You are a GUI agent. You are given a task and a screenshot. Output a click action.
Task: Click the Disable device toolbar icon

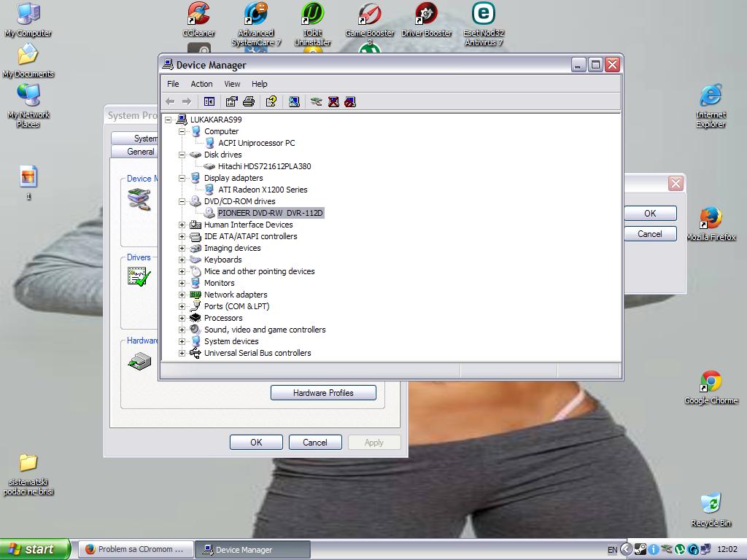(350, 101)
